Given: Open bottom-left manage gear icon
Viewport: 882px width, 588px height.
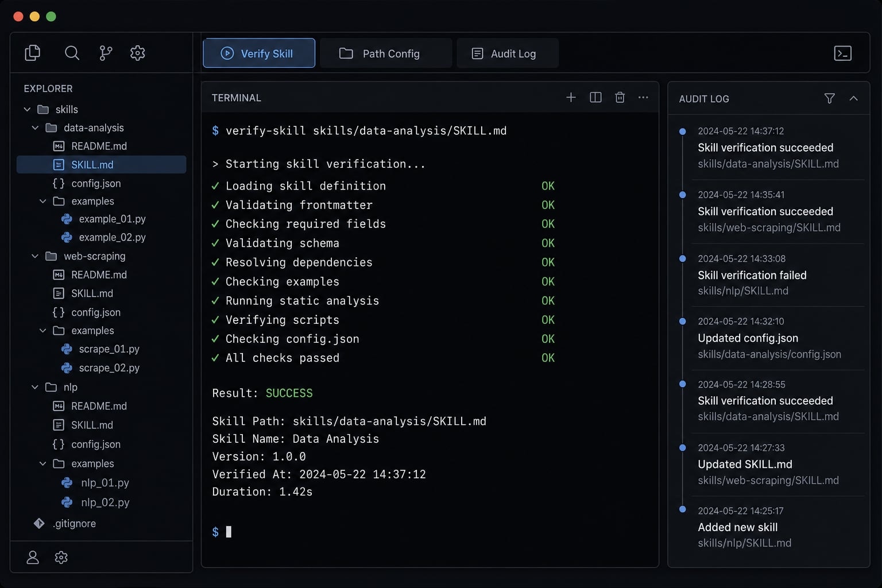Looking at the screenshot, I should [61, 557].
